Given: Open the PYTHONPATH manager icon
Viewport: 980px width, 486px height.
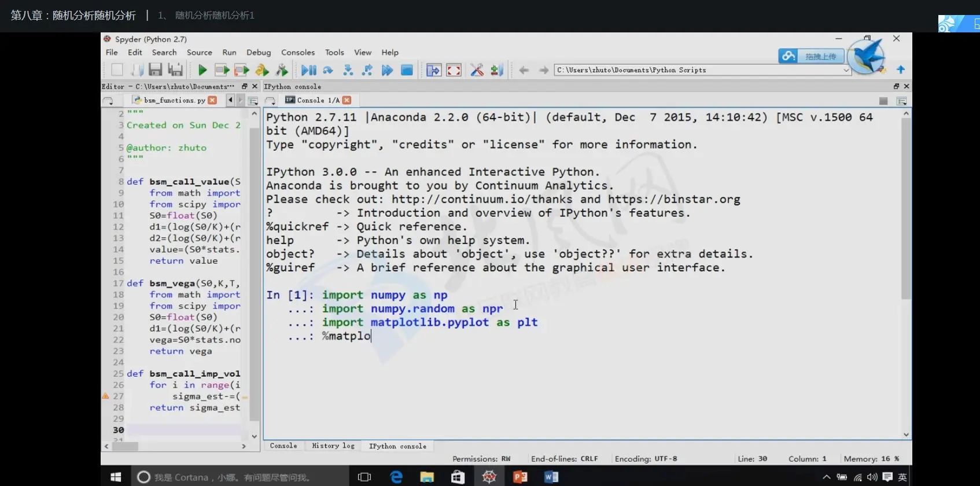Looking at the screenshot, I should 497,70.
